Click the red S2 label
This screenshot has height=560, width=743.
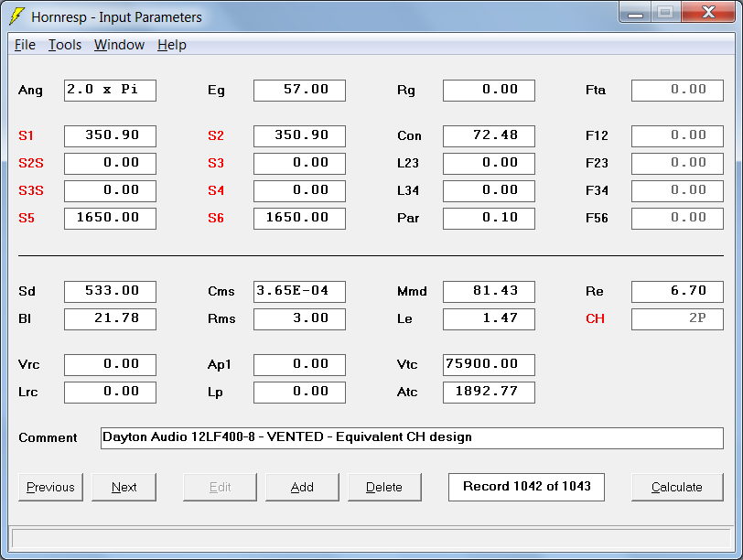216,136
